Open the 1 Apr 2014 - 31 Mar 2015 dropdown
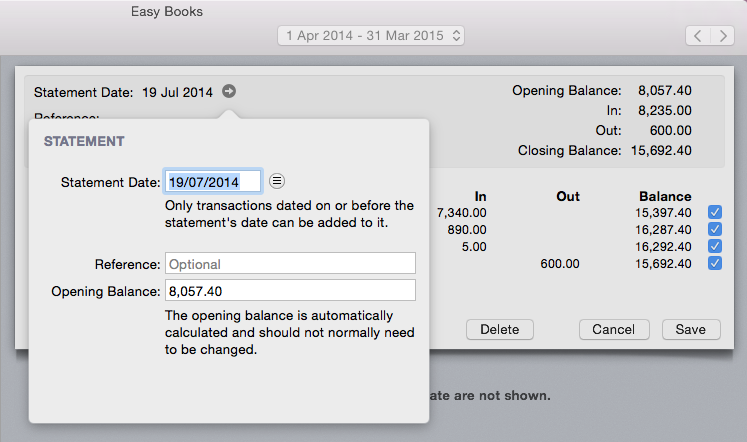Viewport: 747px width, 442px height. click(x=371, y=36)
